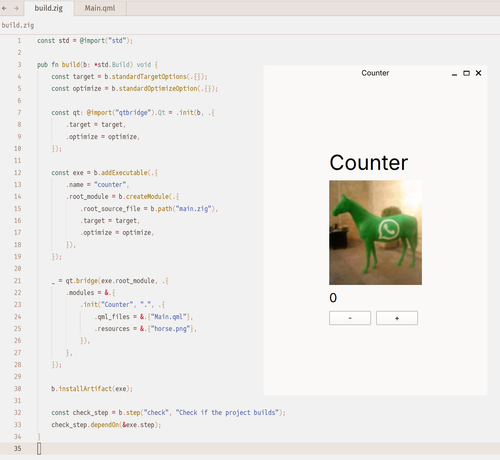This screenshot has height=460, width=500.
Task: Maximize the Counter window
Action: [x=466, y=73]
